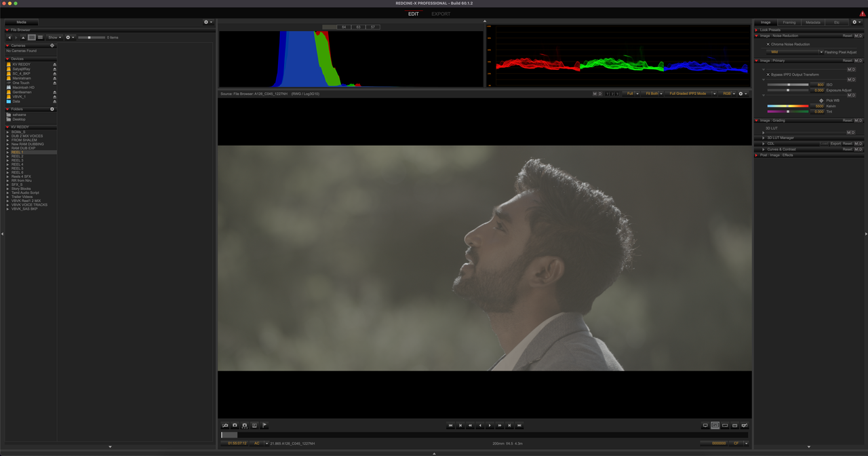Switch file browser to thumbnail grid view
This screenshot has height=456, width=868.
(32, 37)
